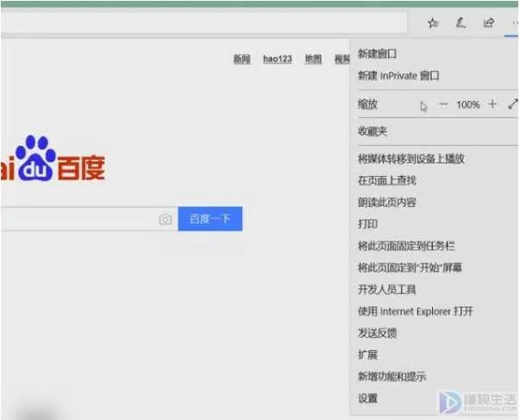Click the Baidu logo

(53, 159)
